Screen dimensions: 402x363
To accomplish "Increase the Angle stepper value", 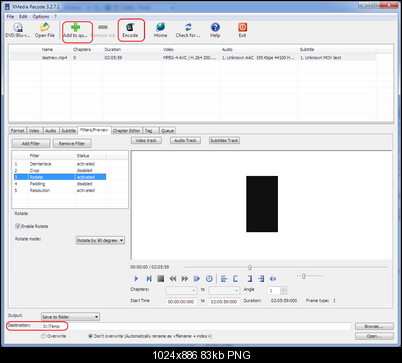I will [x=283, y=289].
